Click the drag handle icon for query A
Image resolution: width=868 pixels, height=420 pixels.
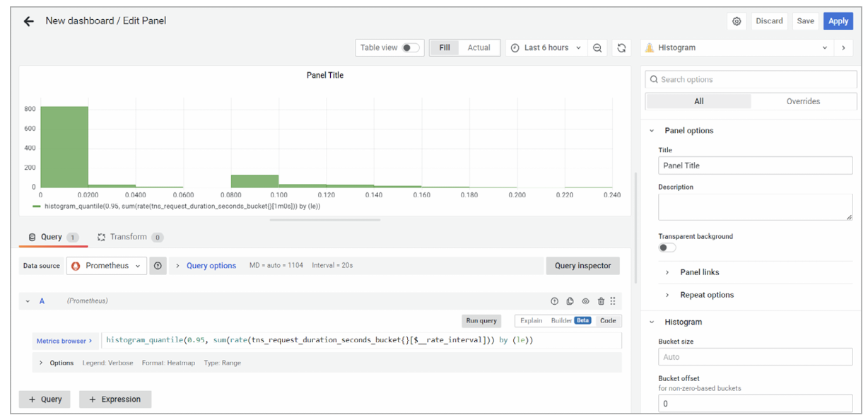(613, 301)
